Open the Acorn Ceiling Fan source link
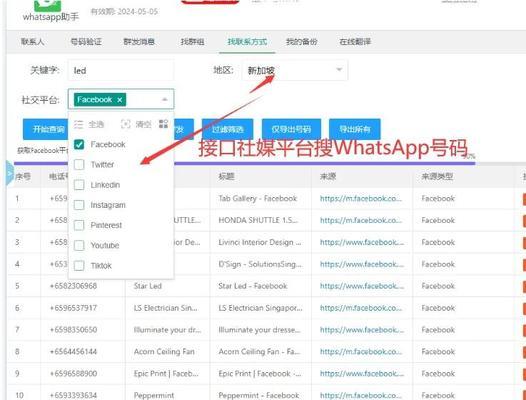This screenshot has height=400, width=526. click(x=361, y=352)
